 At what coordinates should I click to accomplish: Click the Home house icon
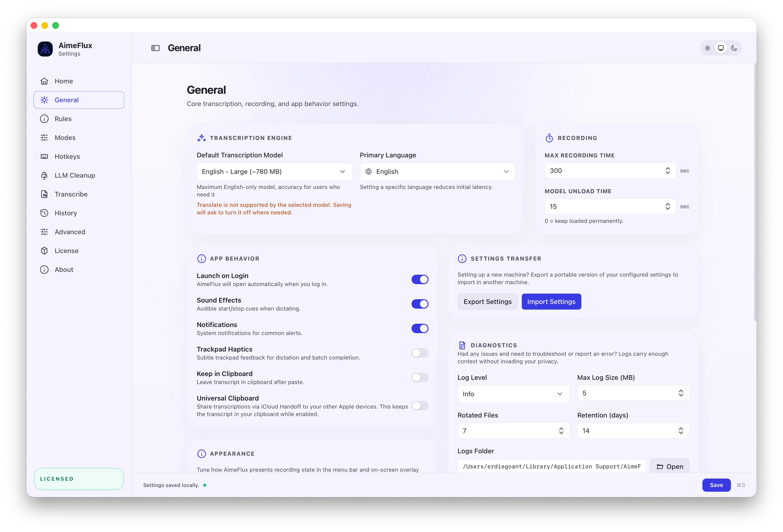[44, 81]
